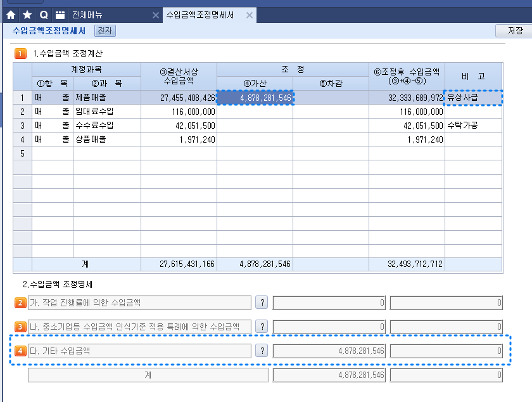This screenshot has width=532, height=402.
Task: Click the orange 1 badge for 수입금액 조정계산
Action: point(20,54)
